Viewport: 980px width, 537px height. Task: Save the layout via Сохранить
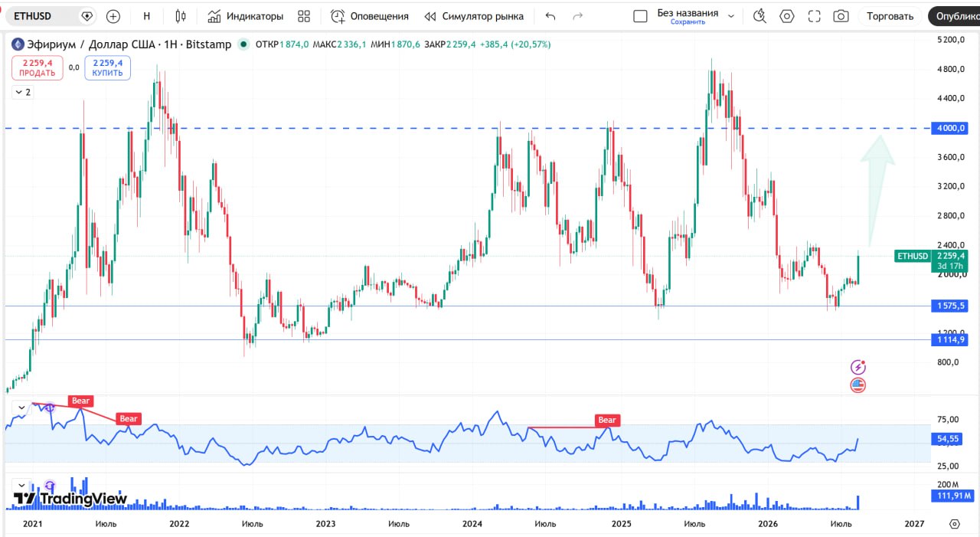(x=688, y=22)
